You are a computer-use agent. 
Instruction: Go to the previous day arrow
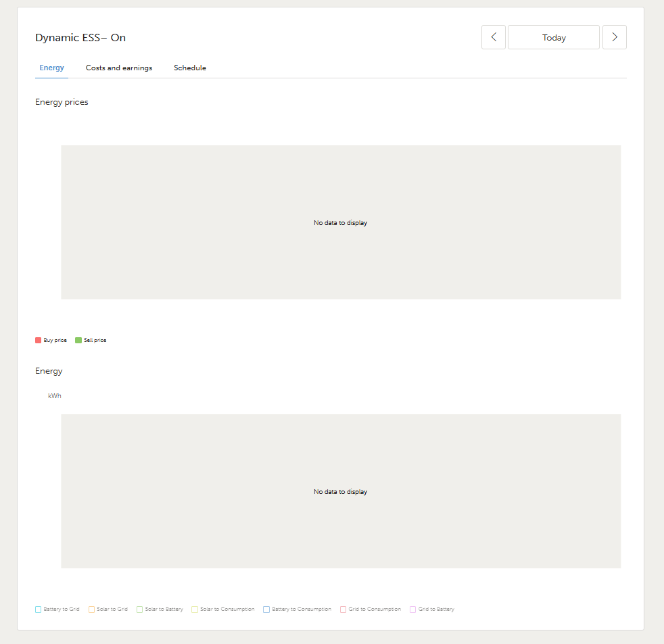point(494,38)
